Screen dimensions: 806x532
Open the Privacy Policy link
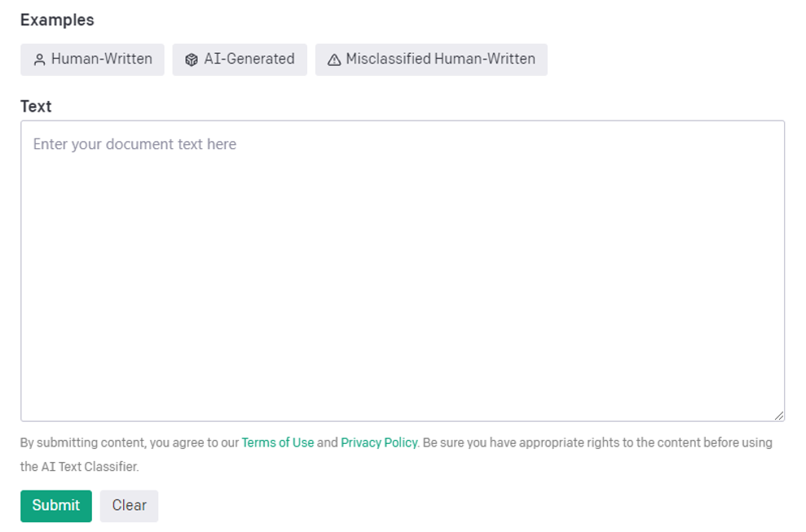[378, 442]
